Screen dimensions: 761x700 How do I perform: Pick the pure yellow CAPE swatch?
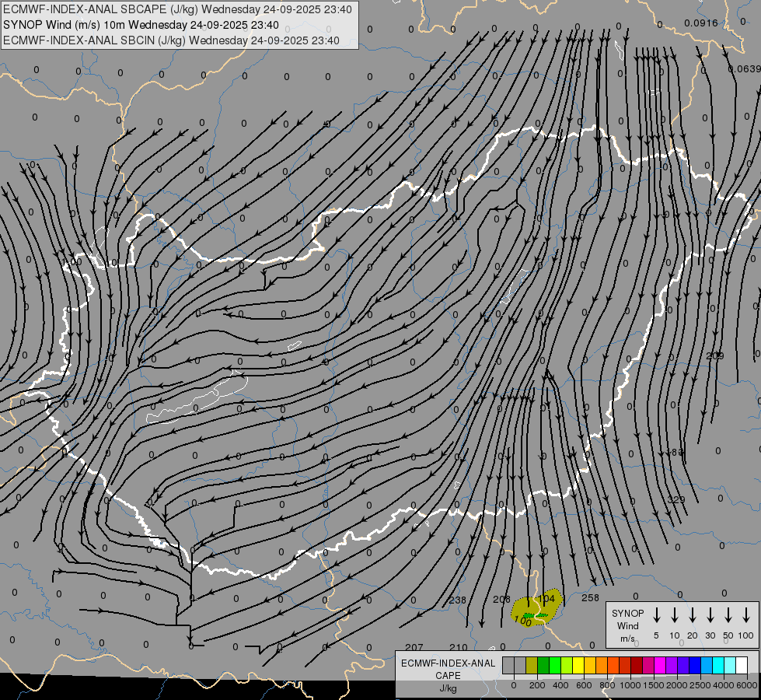[x=578, y=665]
